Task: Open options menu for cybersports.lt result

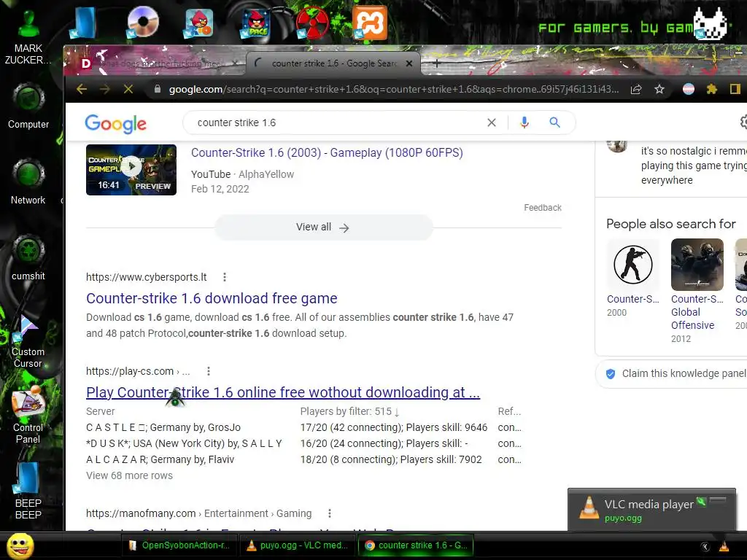Action: 225,277
